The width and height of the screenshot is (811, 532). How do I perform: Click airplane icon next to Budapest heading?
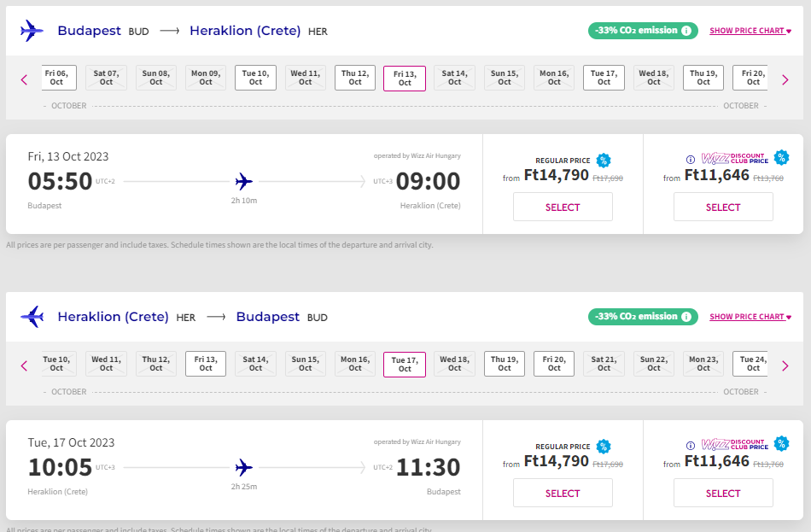(32, 31)
